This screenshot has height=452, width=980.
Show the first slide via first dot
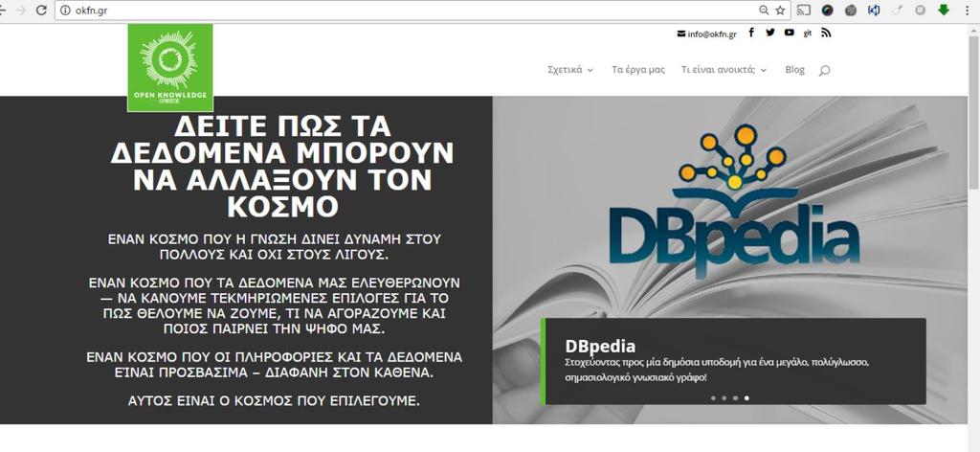(x=713, y=397)
